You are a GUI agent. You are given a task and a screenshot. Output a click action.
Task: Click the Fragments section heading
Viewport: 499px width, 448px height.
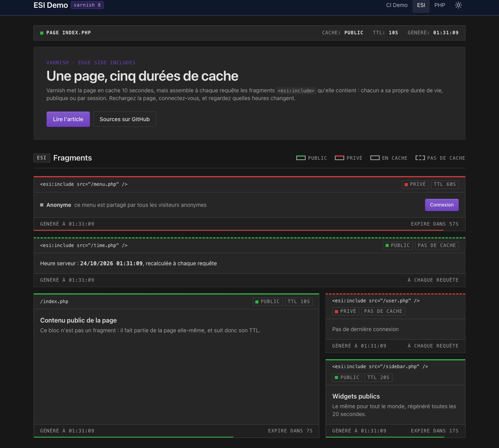[73, 158]
